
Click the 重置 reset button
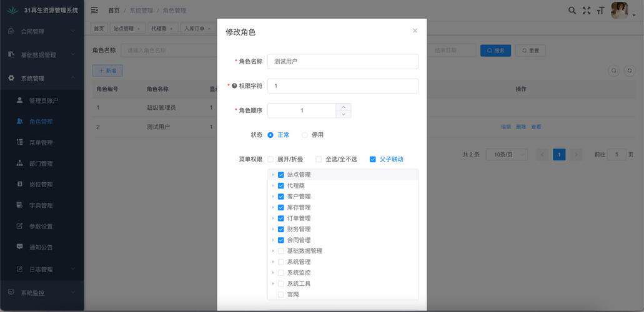coord(531,51)
